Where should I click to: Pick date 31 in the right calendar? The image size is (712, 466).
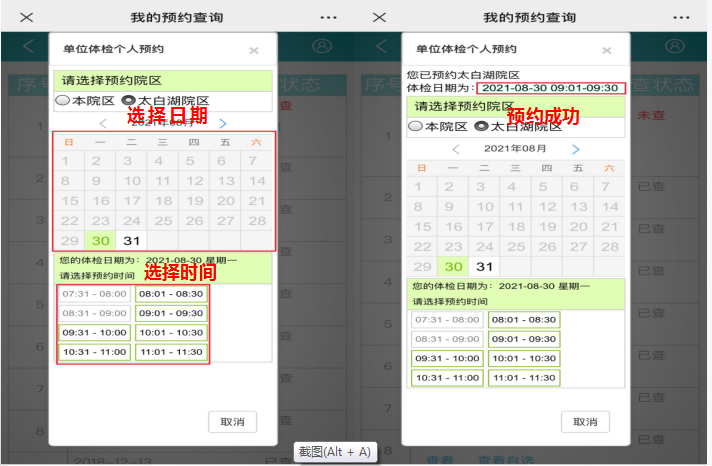click(484, 266)
